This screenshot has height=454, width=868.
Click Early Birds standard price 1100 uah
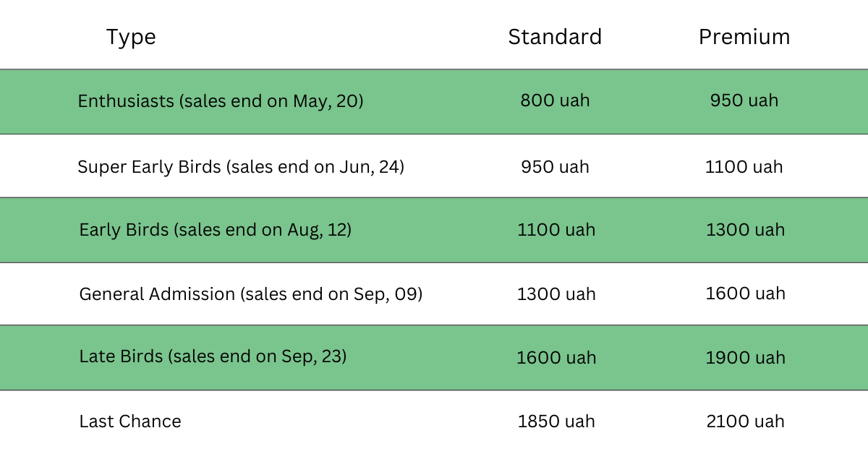(x=556, y=230)
